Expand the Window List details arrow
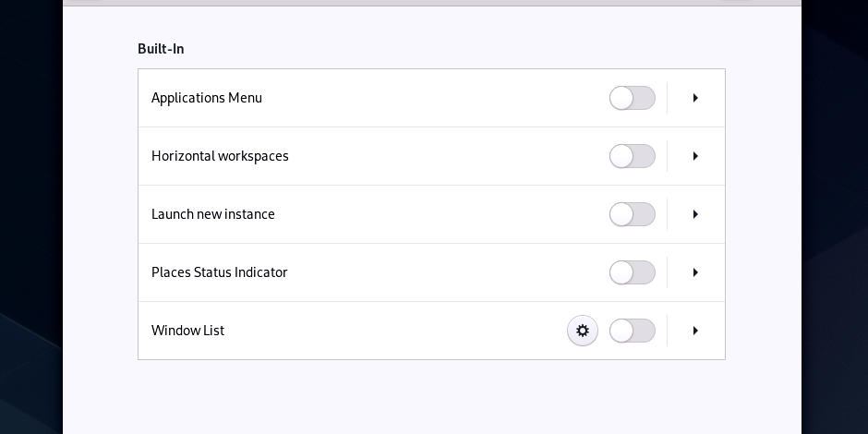The height and width of the screenshot is (434, 868). (695, 331)
